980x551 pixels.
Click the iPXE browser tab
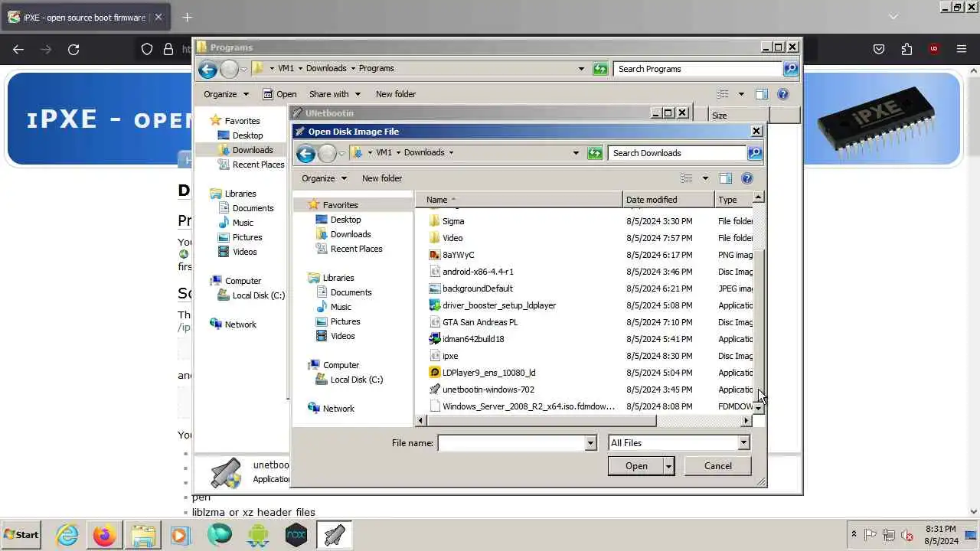point(85,17)
